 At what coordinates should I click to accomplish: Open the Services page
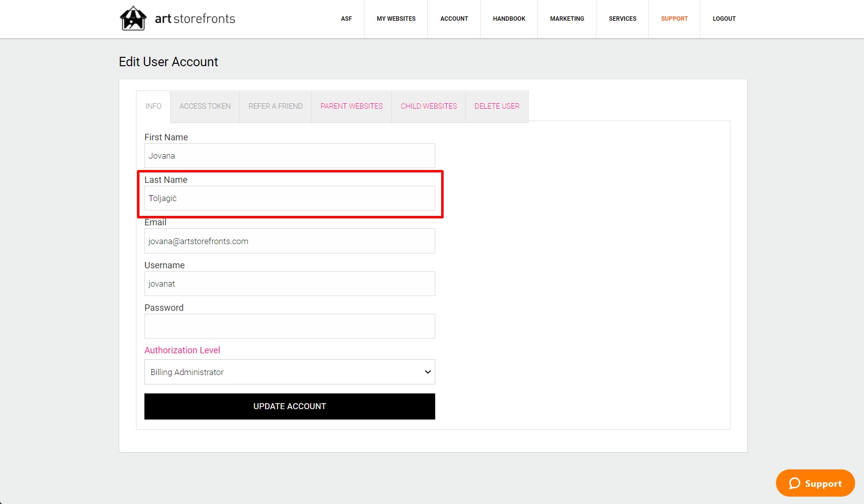[623, 19]
